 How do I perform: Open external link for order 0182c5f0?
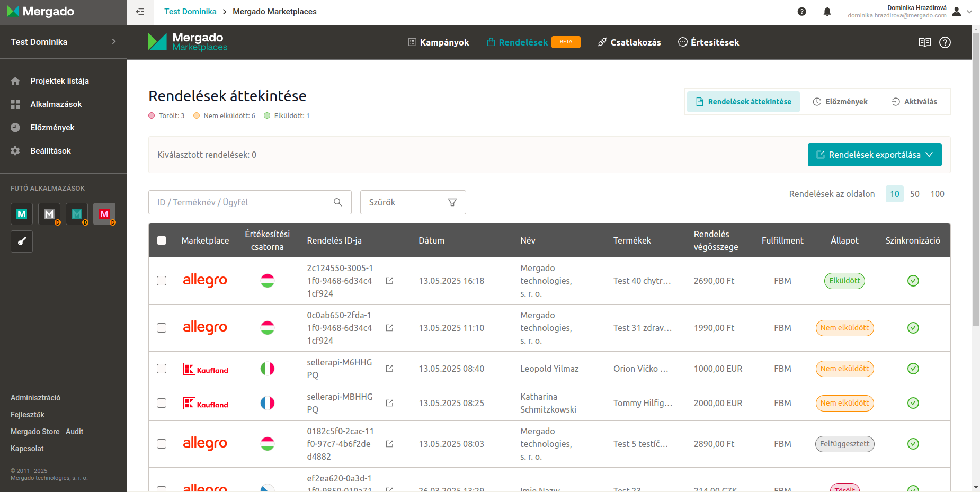point(389,444)
